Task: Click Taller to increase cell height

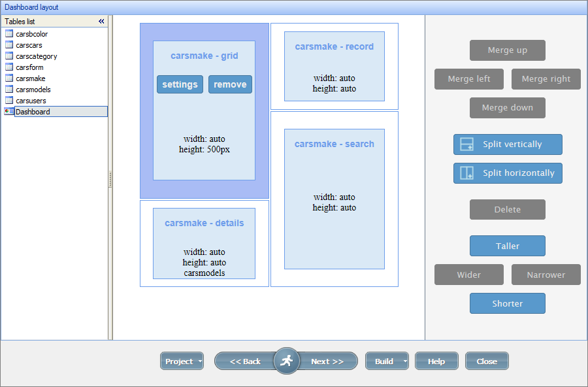Action: [507, 246]
